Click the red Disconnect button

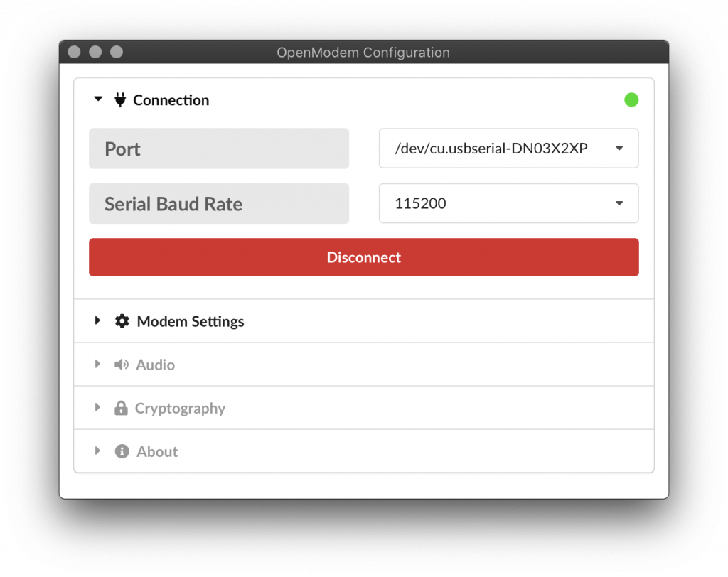click(364, 257)
